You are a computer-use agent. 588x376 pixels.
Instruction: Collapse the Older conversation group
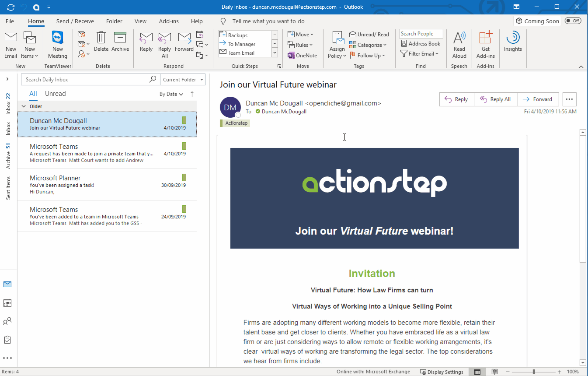(x=23, y=106)
